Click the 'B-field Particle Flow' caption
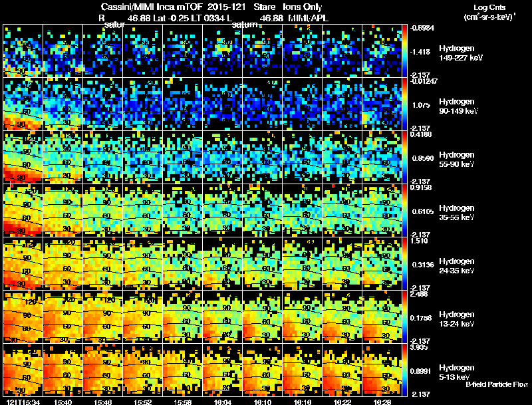Screen dimensions: 532x405 tap(497, 384)
